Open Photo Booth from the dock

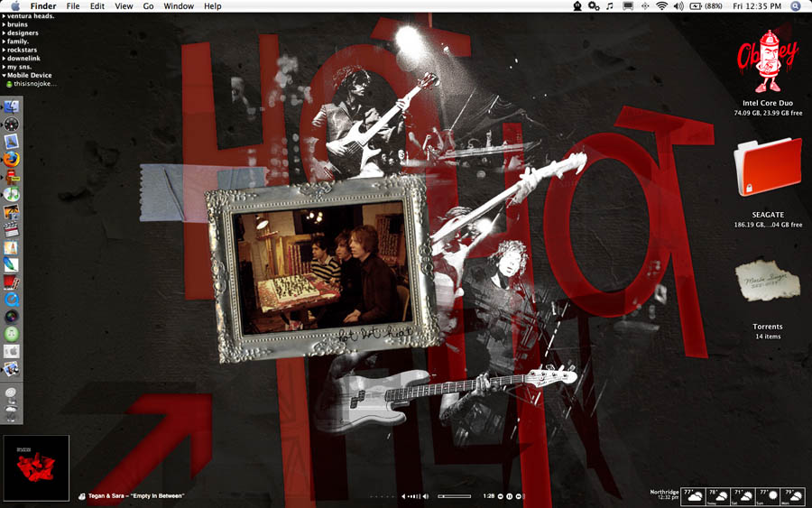click(12, 282)
